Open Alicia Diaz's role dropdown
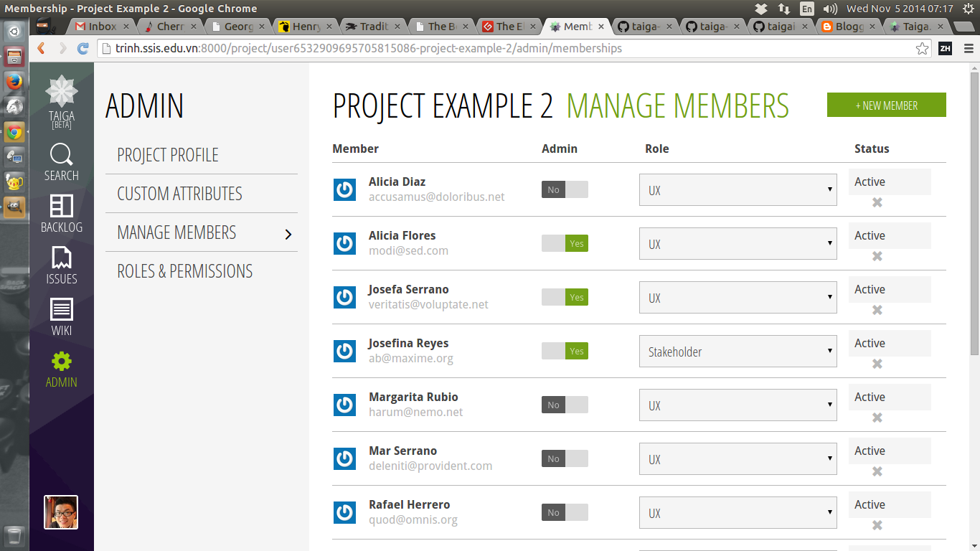The width and height of the screenshot is (980, 551). [x=738, y=189]
